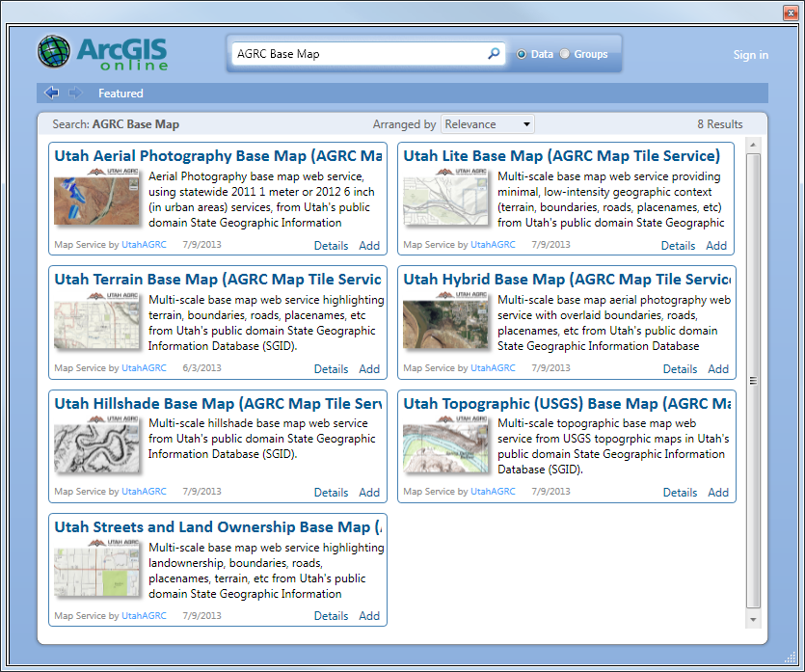Image resolution: width=805 pixels, height=672 pixels.
Task: View Details for Utah Hybrid Base Map
Action: pos(681,368)
